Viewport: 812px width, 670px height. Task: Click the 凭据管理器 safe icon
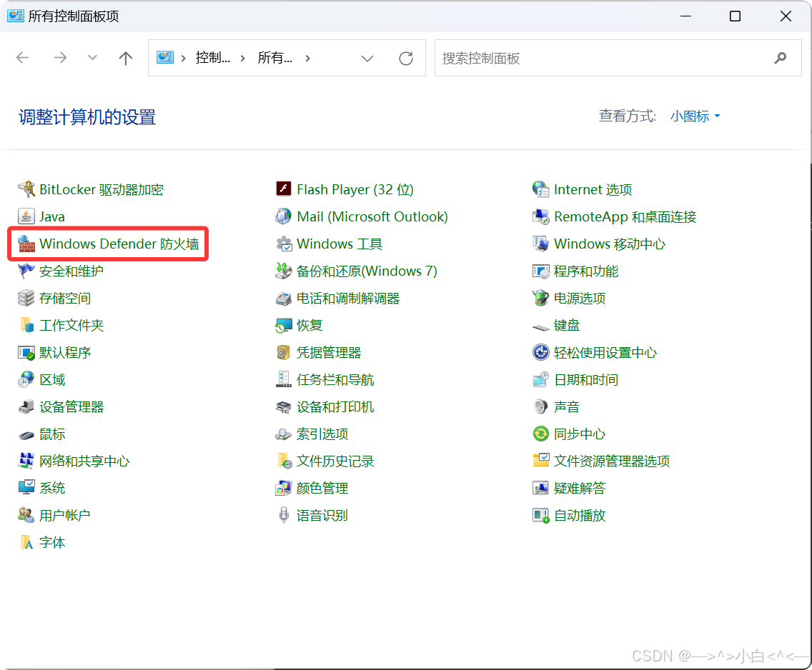click(283, 352)
